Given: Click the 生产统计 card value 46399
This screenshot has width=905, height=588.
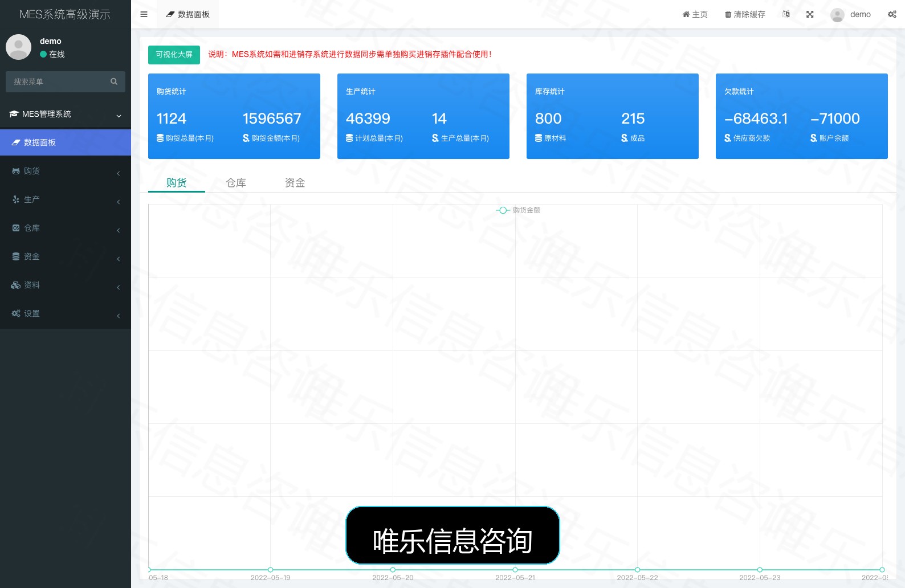Looking at the screenshot, I should pyautogui.click(x=368, y=119).
